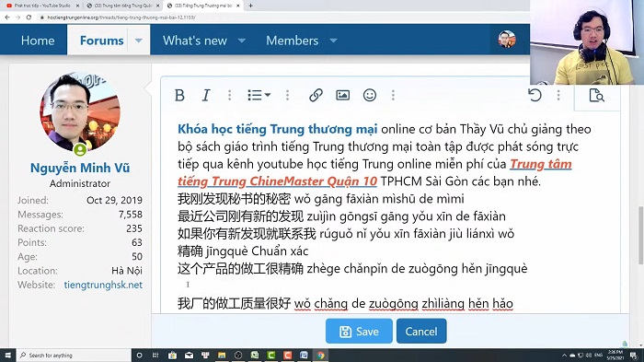The height and width of the screenshot is (362, 644).
Task: Click the webcam overlay video
Action: 587,42
